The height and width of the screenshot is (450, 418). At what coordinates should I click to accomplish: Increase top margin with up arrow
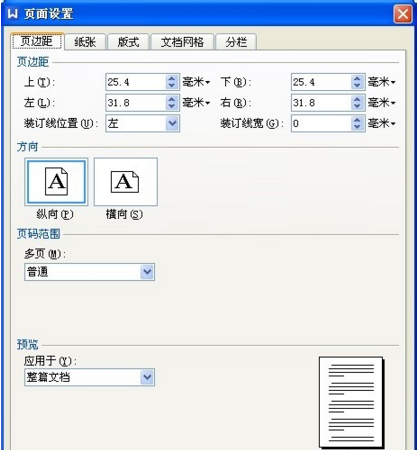point(172,79)
